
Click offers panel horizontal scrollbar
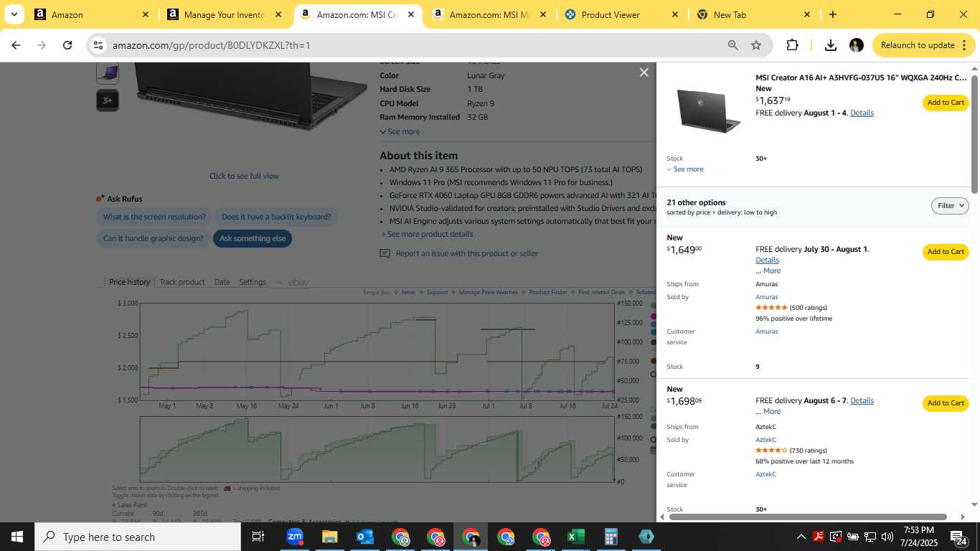tap(808, 517)
